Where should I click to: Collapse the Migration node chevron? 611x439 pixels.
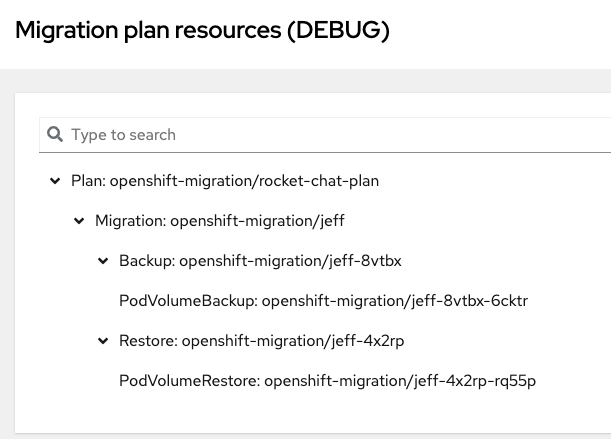[x=79, y=221]
